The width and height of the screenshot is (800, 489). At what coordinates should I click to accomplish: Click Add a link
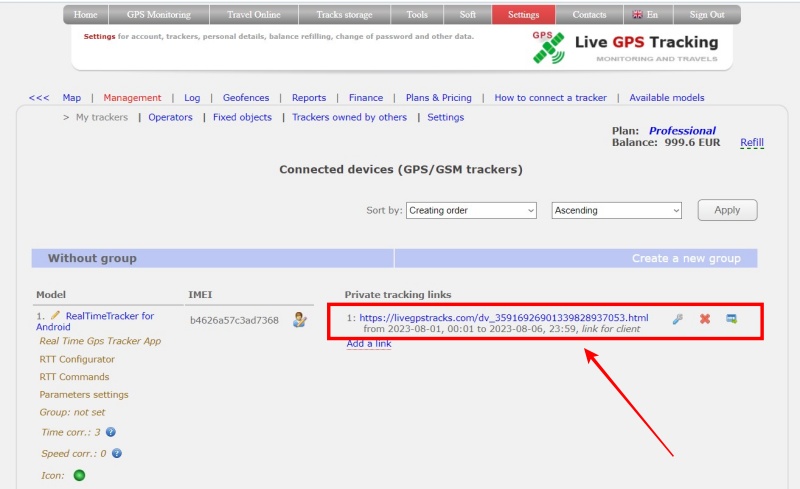click(x=369, y=344)
